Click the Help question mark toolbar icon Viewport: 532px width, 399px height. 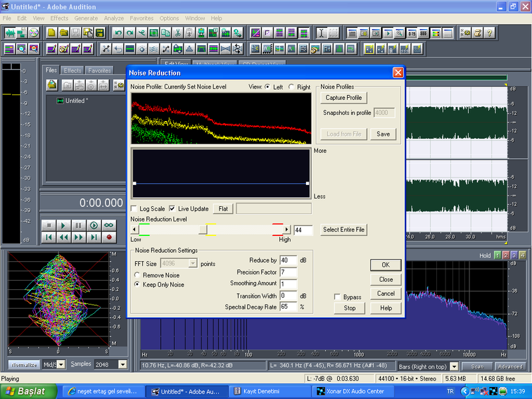pos(489,33)
